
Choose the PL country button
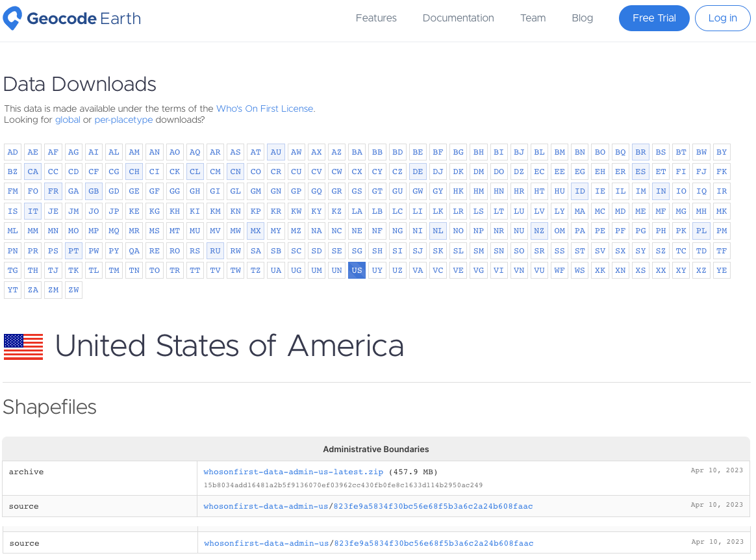pyautogui.click(x=701, y=231)
